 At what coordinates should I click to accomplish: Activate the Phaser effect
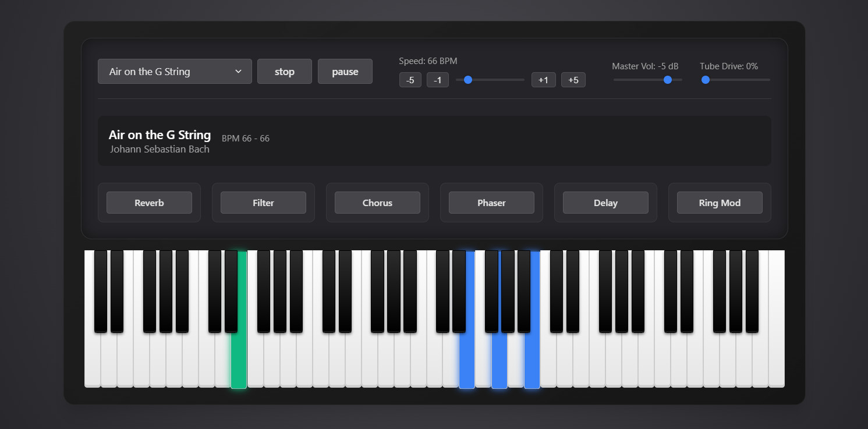tap(491, 203)
